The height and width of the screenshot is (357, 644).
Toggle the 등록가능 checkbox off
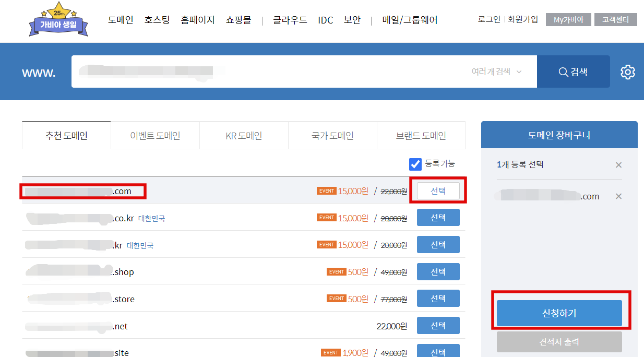pos(415,164)
